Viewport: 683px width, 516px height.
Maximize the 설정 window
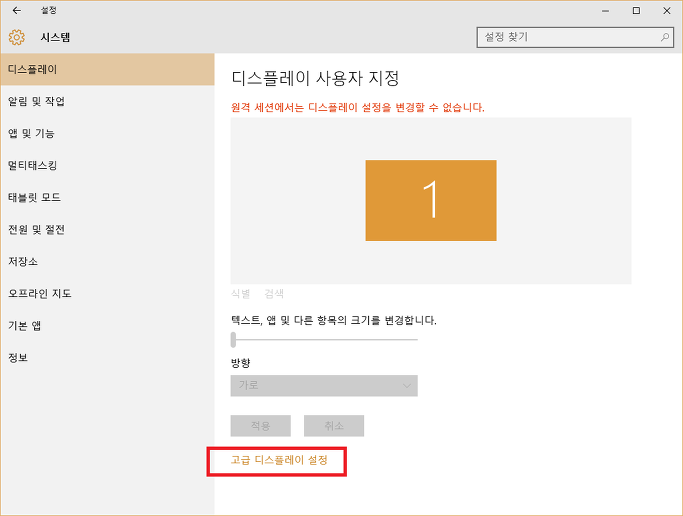[636, 10]
